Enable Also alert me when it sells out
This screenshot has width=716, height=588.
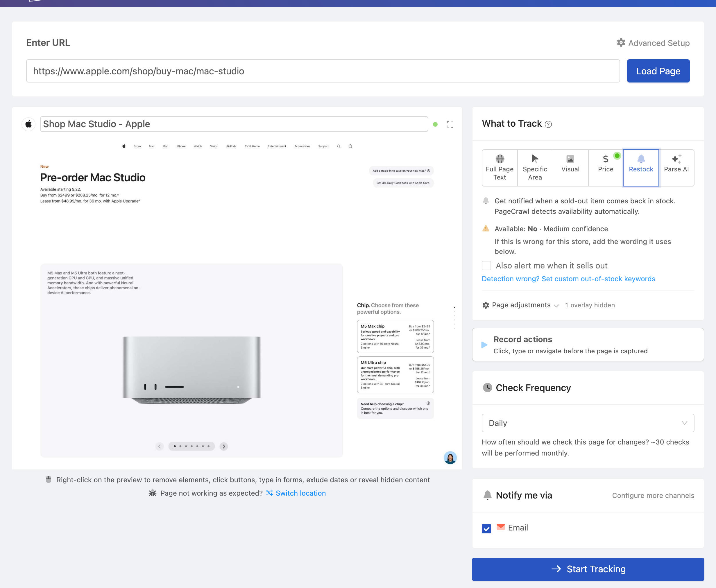486,266
